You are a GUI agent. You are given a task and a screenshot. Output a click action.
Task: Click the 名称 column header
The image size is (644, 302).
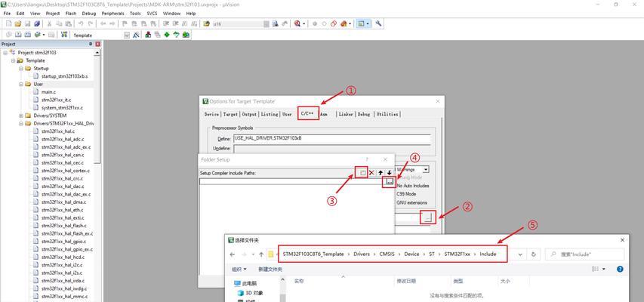point(299,281)
